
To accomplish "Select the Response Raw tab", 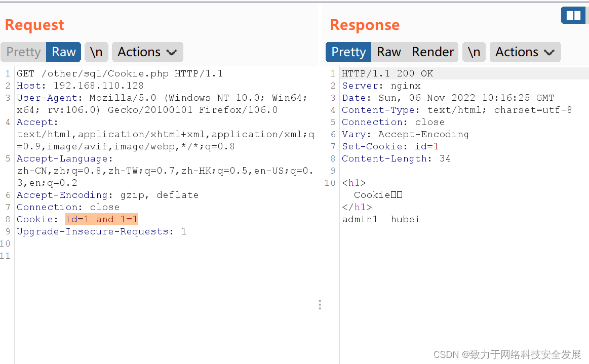I will point(389,52).
